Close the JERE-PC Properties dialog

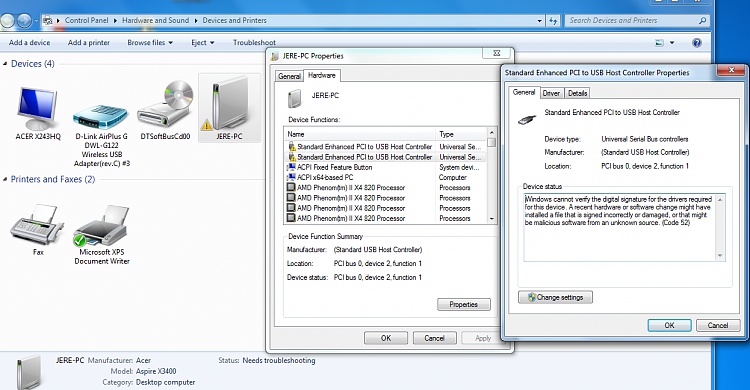[496, 53]
